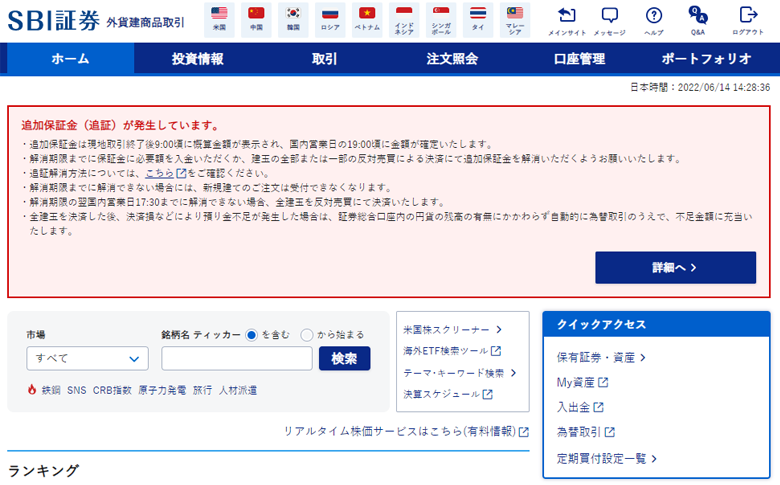Click the ticker name search input field

point(237,359)
